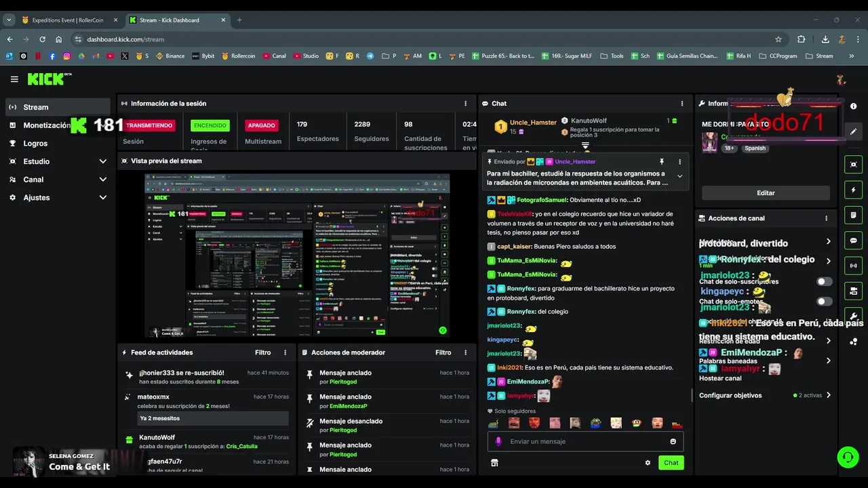Screen dimensions: 868x488
Task: Click the chat bubble icon in right sidebar
Action: (853, 241)
